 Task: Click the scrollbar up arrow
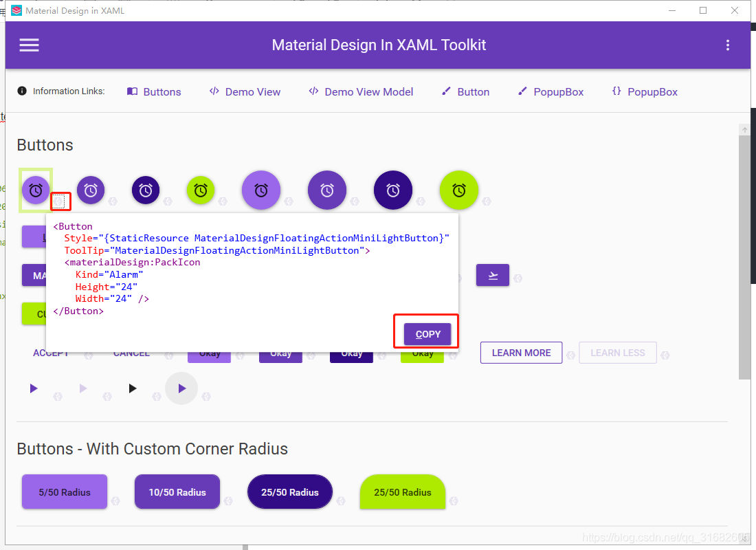pyautogui.click(x=744, y=130)
